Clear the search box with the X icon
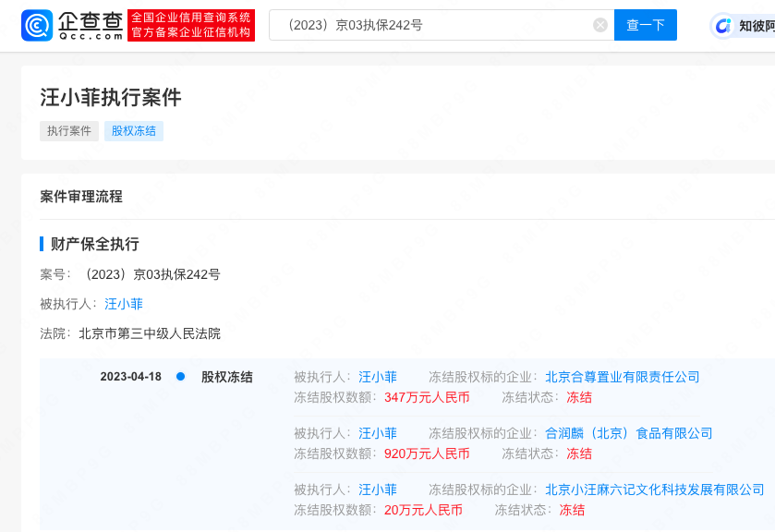 click(600, 25)
